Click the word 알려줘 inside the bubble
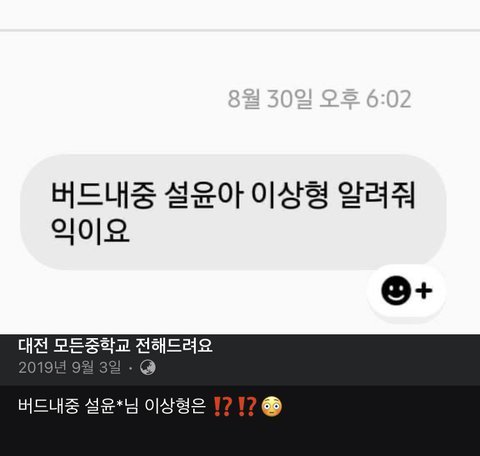 tap(377, 196)
